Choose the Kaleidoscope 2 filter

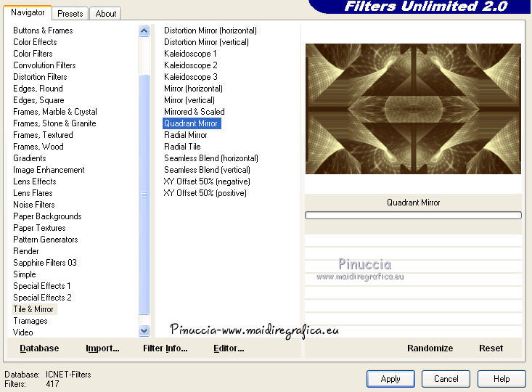(x=191, y=65)
